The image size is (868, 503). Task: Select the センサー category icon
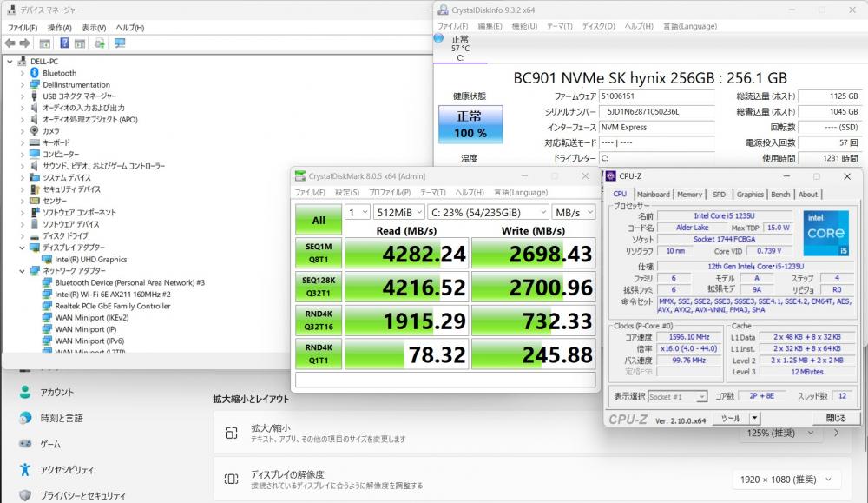click(x=35, y=201)
